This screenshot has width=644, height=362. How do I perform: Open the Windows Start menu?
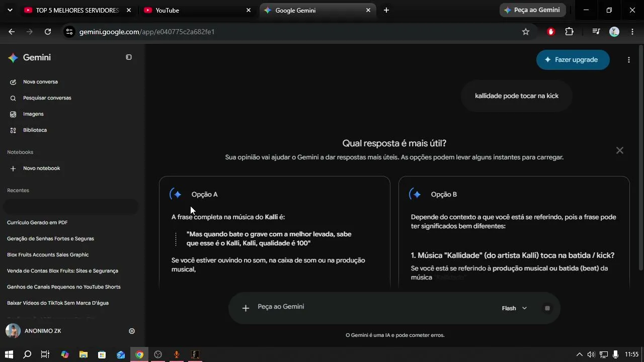click(9, 354)
